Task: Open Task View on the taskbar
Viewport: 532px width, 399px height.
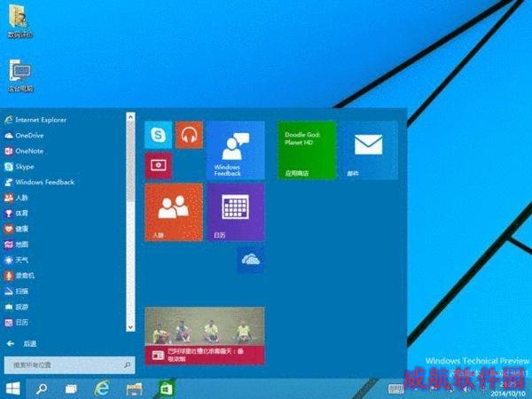Action: (x=71, y=389)
